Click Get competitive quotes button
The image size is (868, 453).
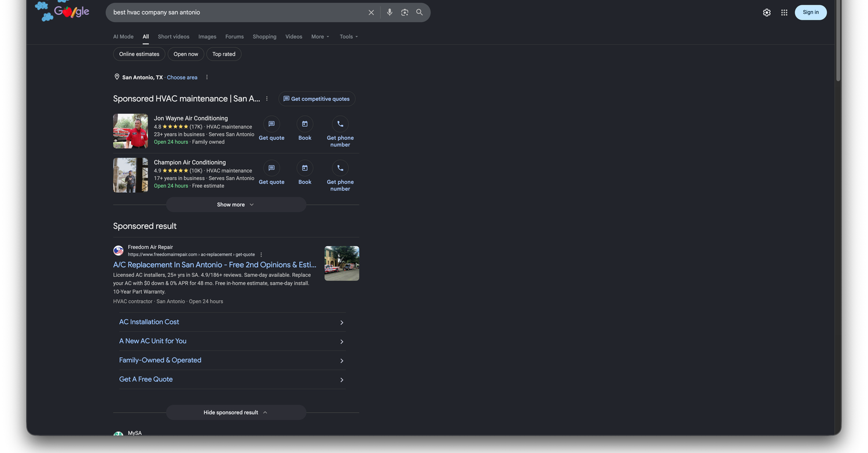pyautogui.click(x=317, y=99)
